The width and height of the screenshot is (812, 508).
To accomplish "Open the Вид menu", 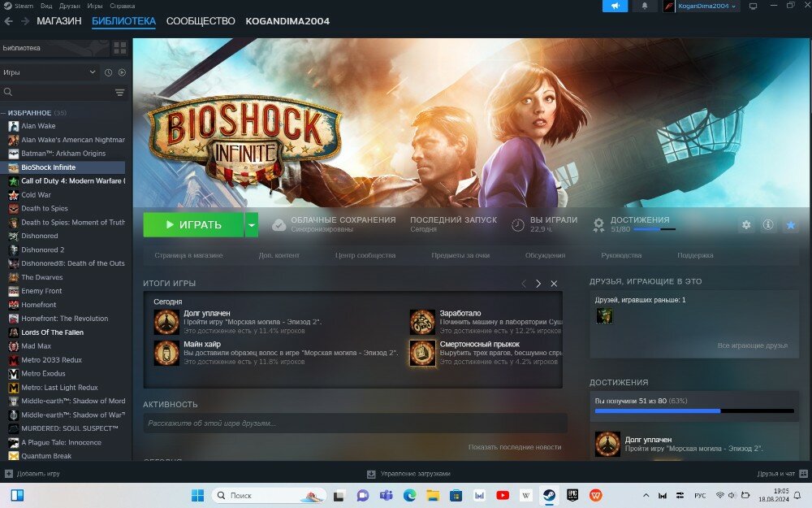I will pos(46,6).
